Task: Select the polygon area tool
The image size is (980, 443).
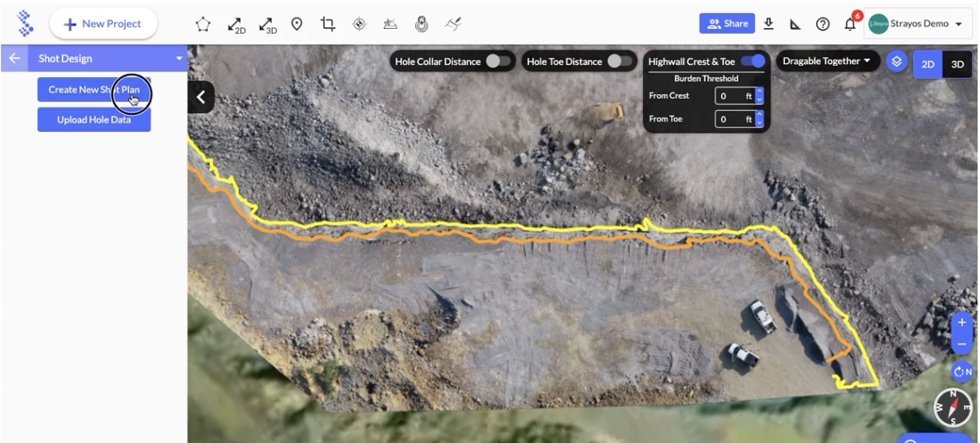Action: pos(205,24)
